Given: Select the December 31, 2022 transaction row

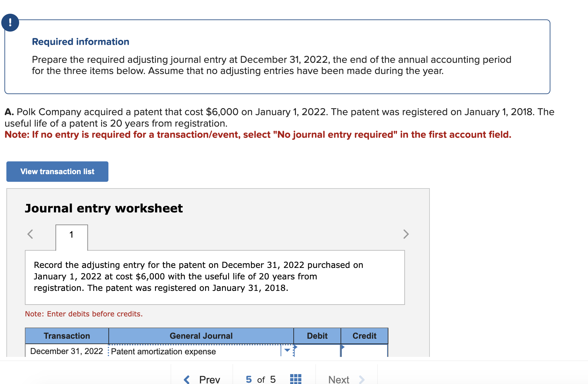Looking at the screenshot, I should 66,351.
